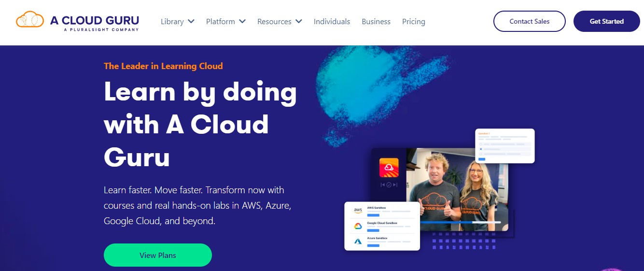Open the Individuals nav item

[332, 21]
